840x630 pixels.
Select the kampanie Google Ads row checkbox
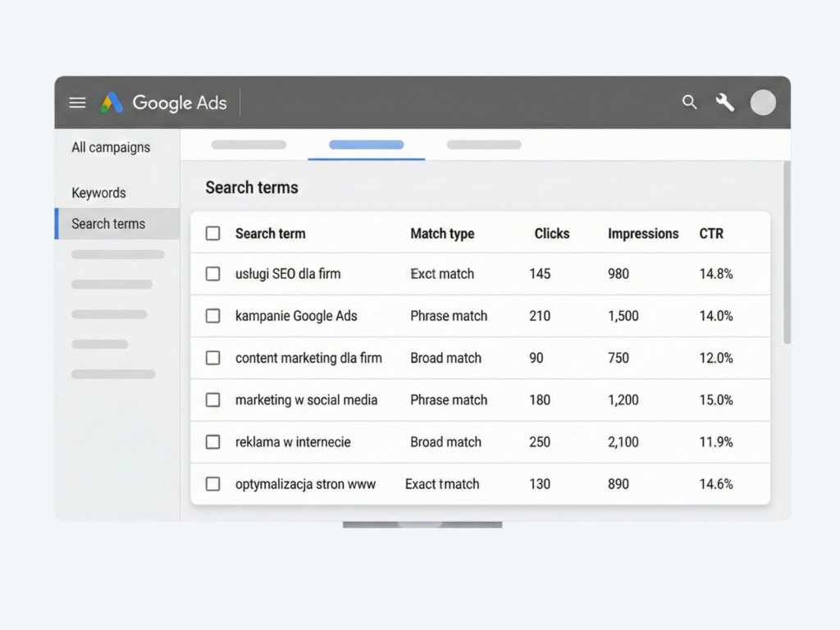[212, 316]
